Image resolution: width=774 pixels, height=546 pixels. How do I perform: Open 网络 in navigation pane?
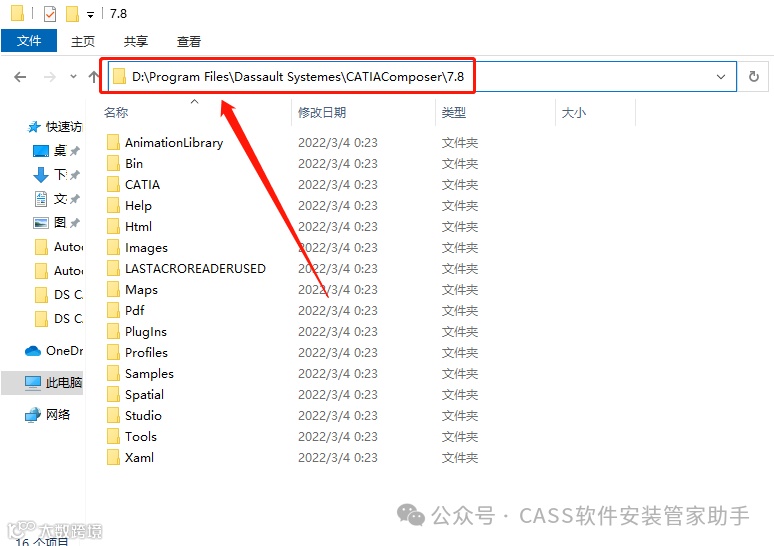click(x=47, y=414)
